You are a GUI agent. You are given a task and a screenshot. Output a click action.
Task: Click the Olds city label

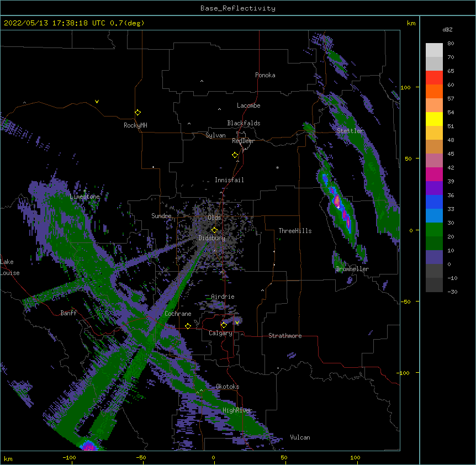[214, 218]
